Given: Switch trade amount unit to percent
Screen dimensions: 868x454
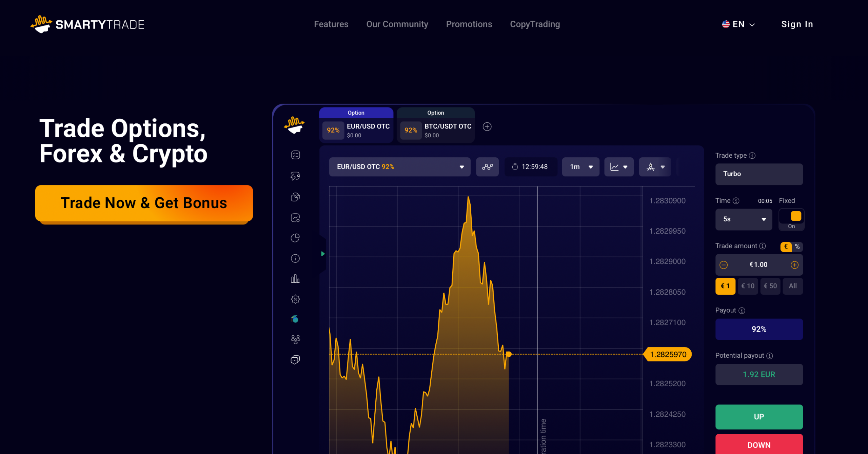Looking at the screenshot, I should click(x=797, y=246).
